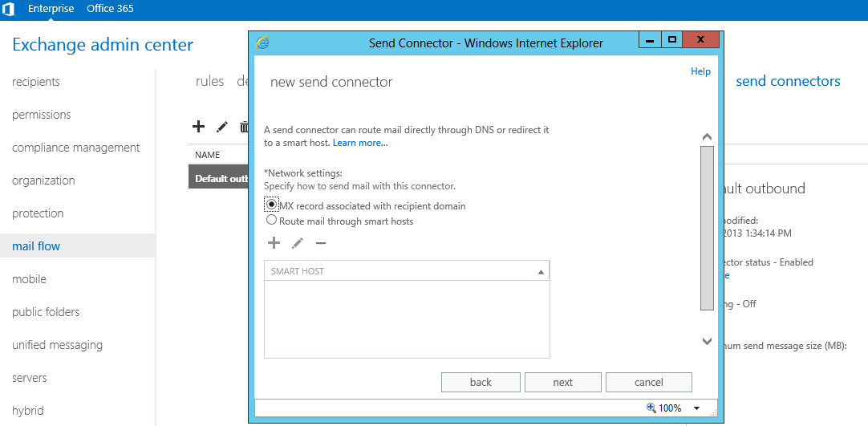Open the send connectors tab
This screenshot has height=426, width=868.
tap(788, 81)
